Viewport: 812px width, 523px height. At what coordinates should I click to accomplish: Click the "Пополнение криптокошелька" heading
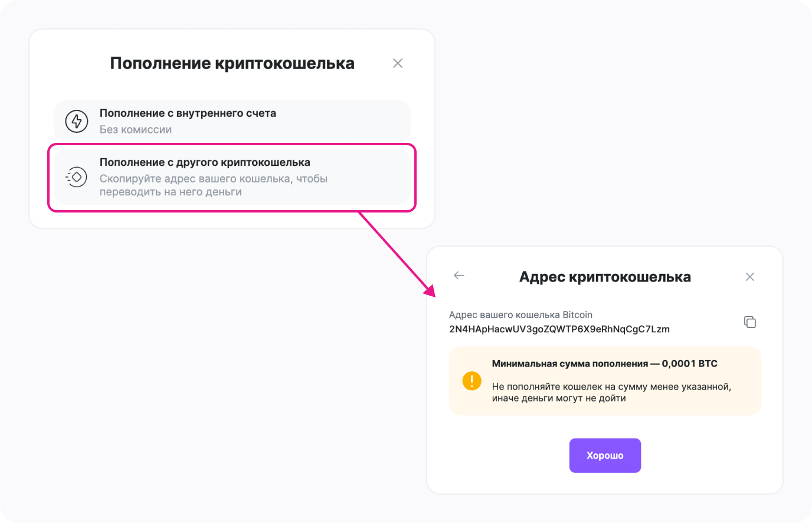click(232, 63)
